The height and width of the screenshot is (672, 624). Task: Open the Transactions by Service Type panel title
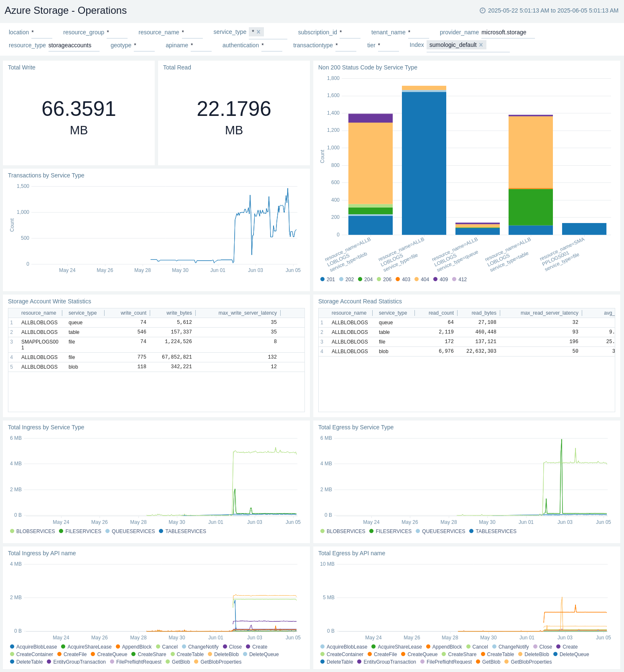[46, 175]
